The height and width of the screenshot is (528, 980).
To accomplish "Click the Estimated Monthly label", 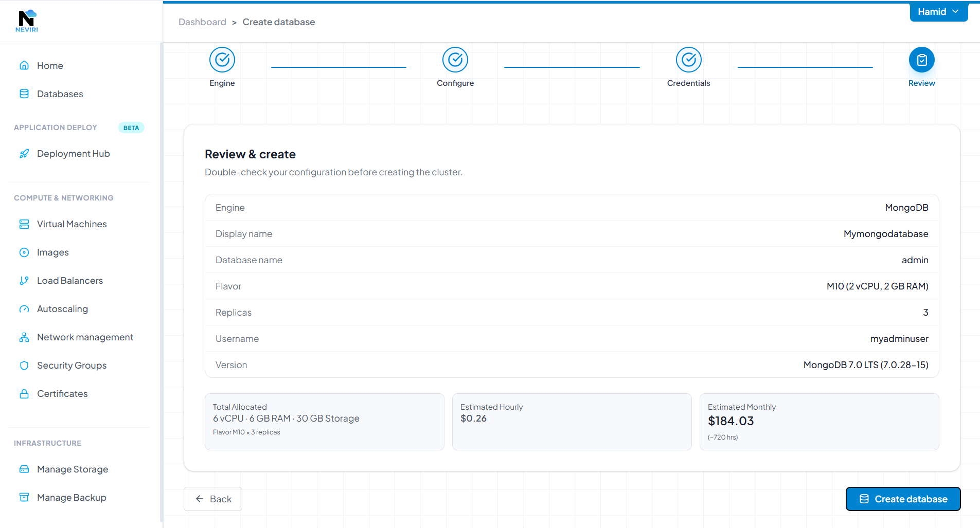I will [x=742, y=407].
